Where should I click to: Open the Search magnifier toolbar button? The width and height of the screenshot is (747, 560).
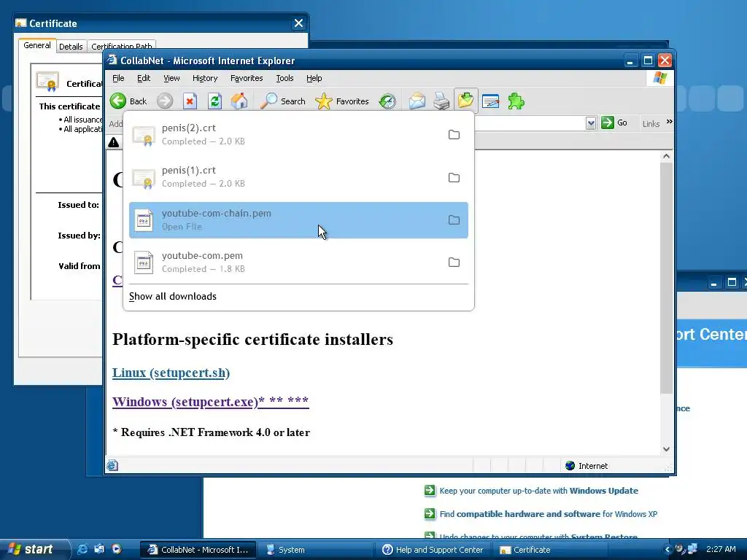283,101
